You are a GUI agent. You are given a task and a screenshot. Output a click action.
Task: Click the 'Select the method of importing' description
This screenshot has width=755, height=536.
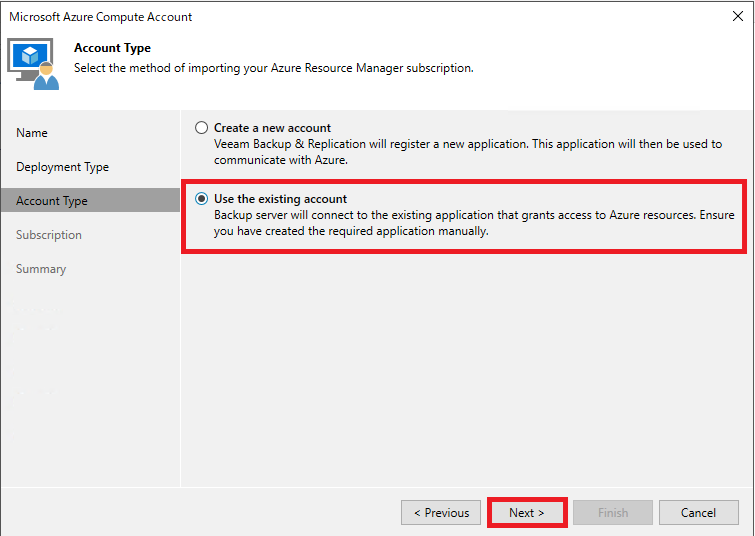tap(273, 68)
